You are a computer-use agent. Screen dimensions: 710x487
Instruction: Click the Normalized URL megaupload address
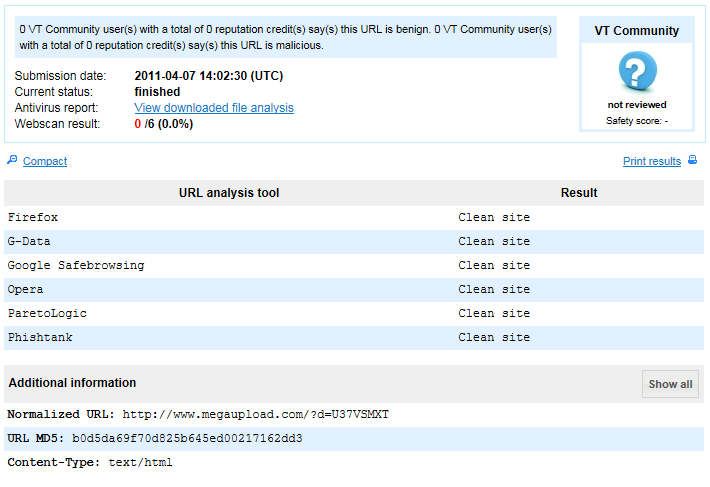point(255,415)
